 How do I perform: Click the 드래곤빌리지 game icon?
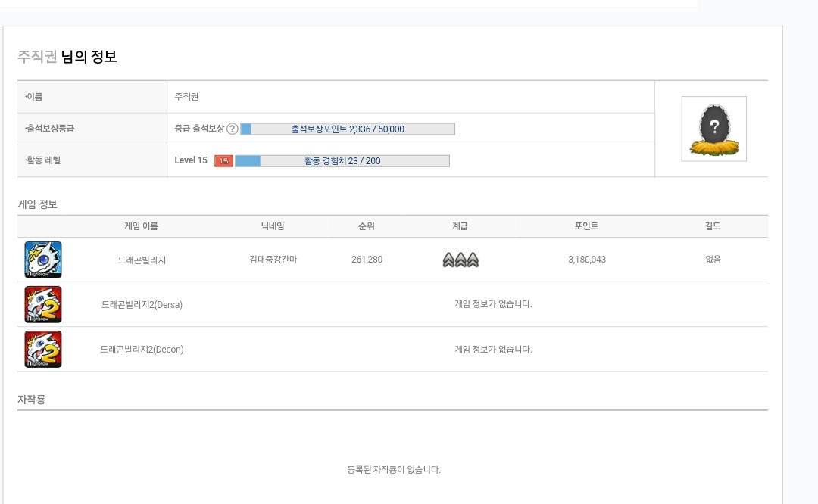click(x=43, y=260)
